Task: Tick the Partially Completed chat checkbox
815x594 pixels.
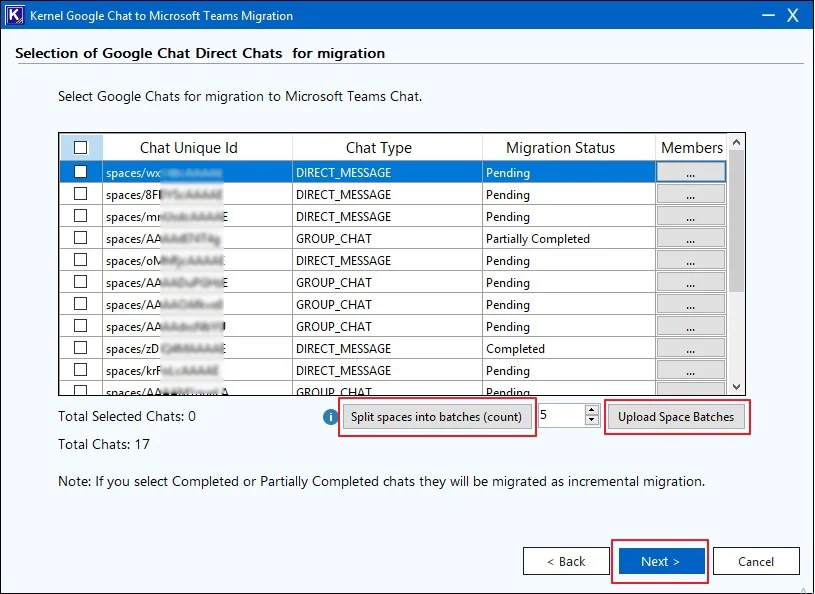Action: tap(81, 237)
